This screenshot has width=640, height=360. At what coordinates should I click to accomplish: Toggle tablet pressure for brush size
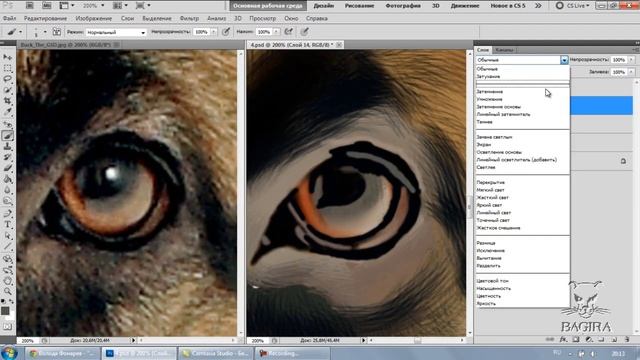(304, 32)
